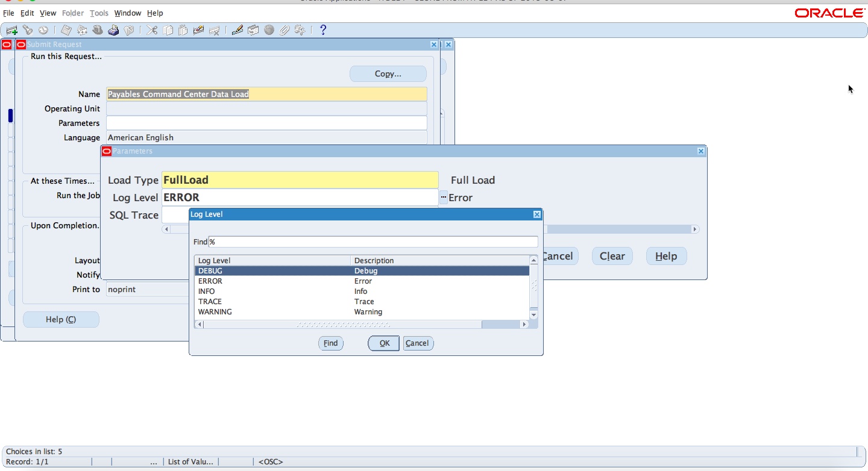Viewport: 868px width, 471px height.
Task: Click the Submit Request window Oracle icon
Action: click(21, 45)
